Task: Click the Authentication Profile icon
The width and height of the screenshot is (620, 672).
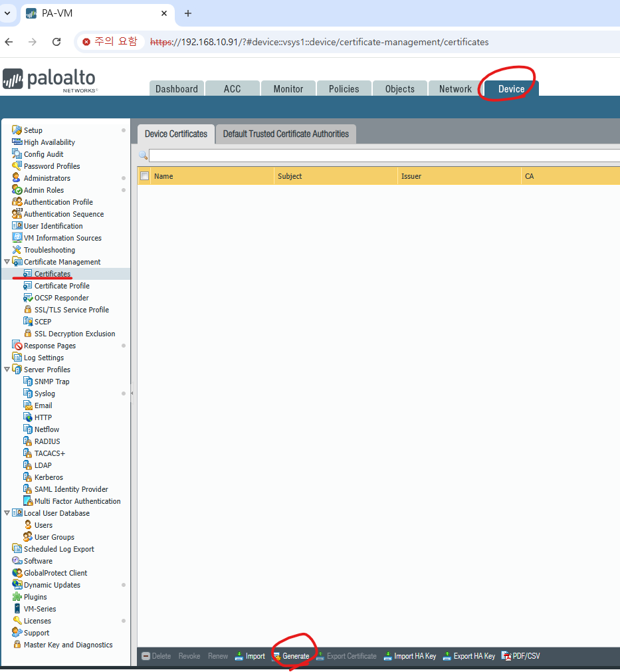Action: coord(17,202)
